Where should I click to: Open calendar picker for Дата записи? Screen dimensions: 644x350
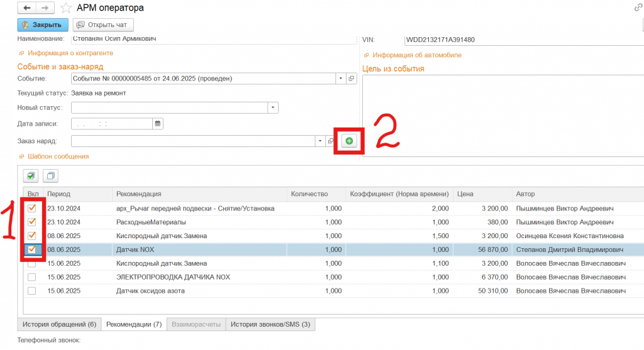click(158, 124)
